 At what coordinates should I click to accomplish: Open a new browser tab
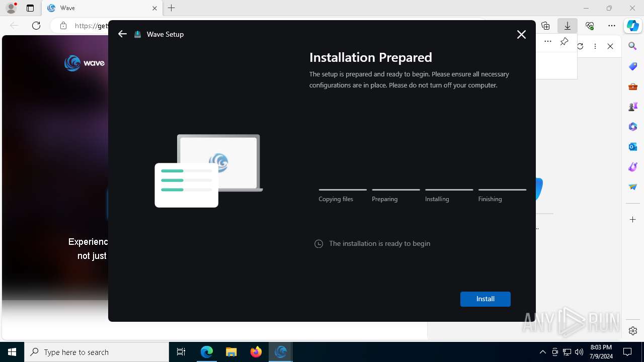(x=172, y=8)
